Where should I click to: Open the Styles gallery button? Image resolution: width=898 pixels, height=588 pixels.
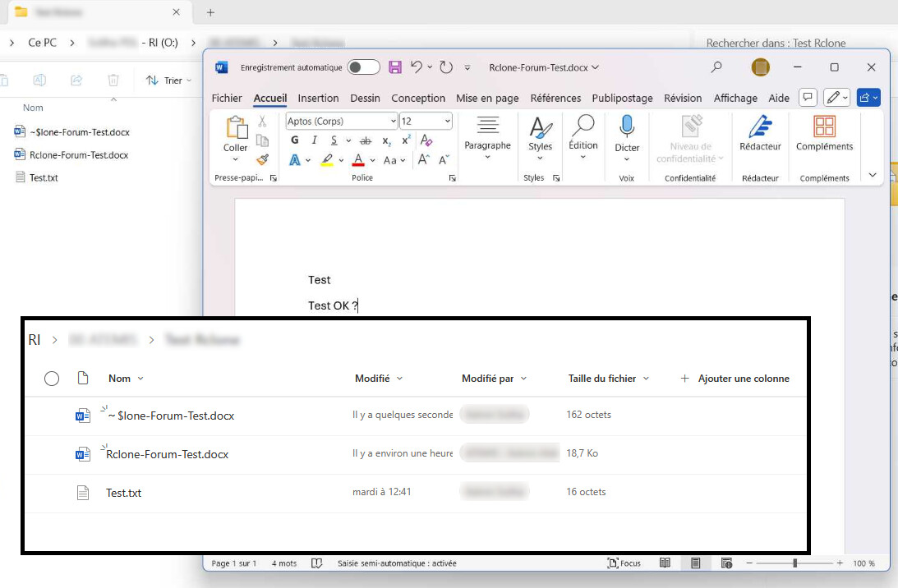(x=540, y=137)
